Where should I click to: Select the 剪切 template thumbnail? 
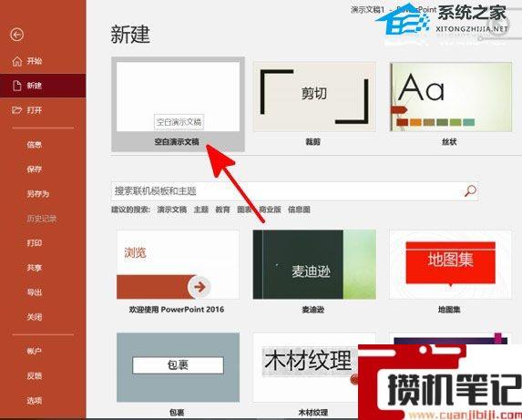pyautogui.click(x=314, y=97)
